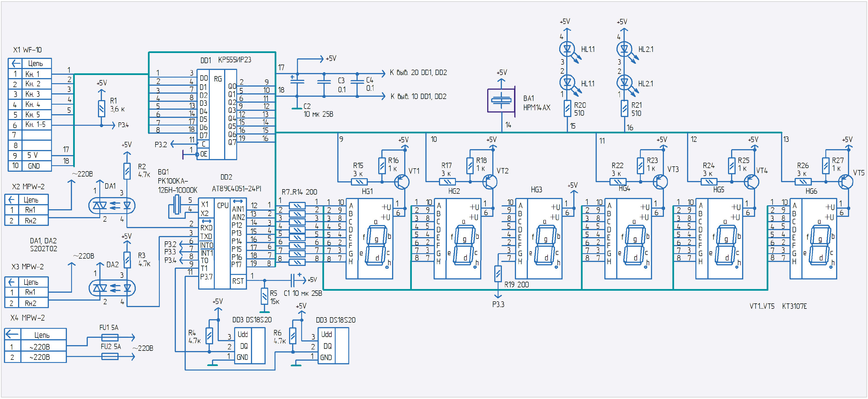Click the HG1 seven-segment digit
Screen dimensions: 868x399
point(376,245)
